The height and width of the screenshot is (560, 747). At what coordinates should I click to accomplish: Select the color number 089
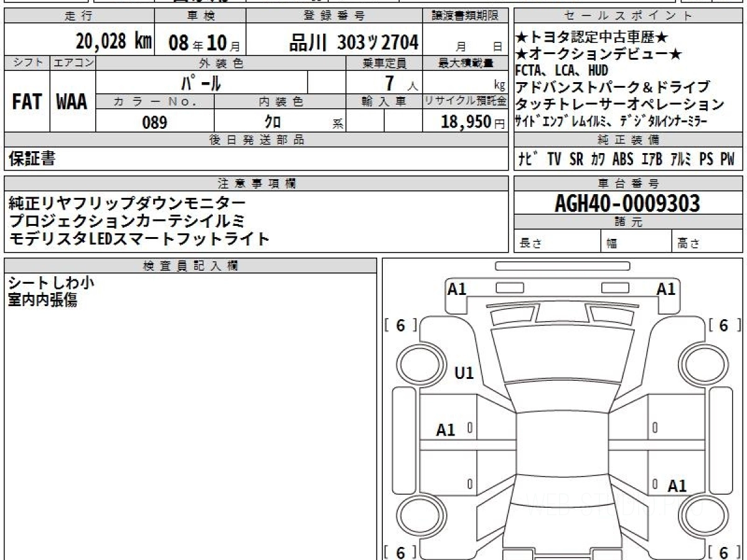click(x=154, y=122)
